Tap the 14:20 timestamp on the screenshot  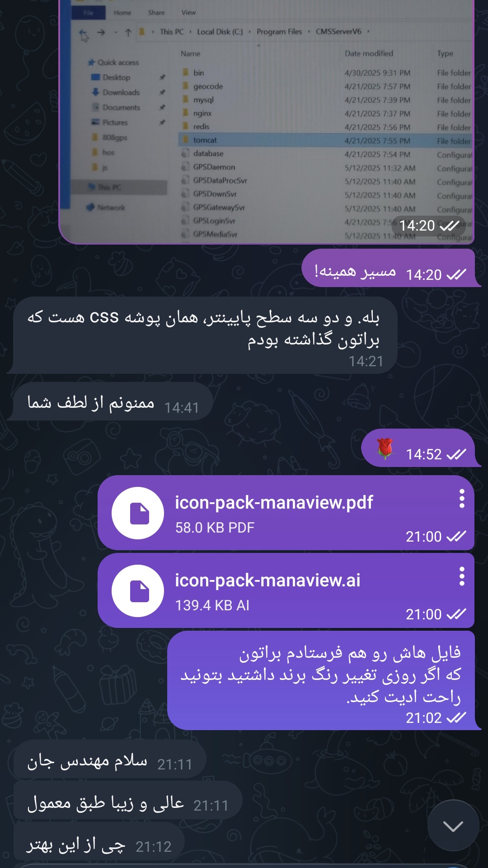click(x=417, y=225)
